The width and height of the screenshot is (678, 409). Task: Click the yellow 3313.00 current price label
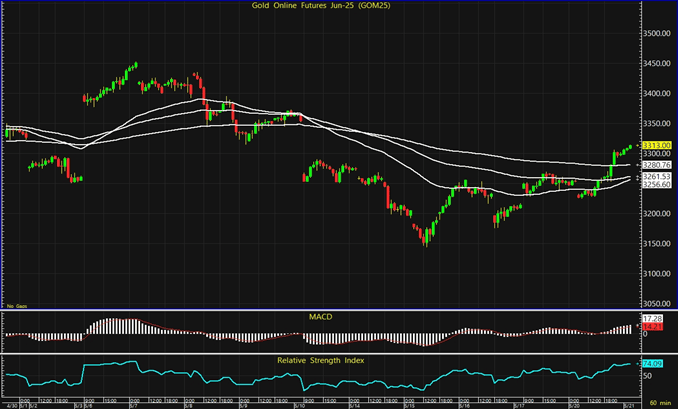click(654, 145)
